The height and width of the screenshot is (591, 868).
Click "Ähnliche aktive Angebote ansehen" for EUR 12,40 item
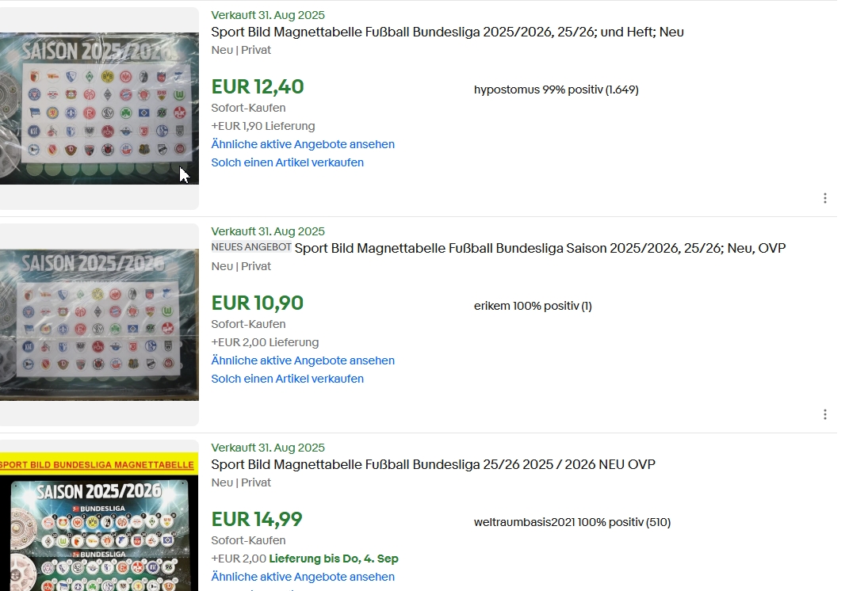coord(303,144)
